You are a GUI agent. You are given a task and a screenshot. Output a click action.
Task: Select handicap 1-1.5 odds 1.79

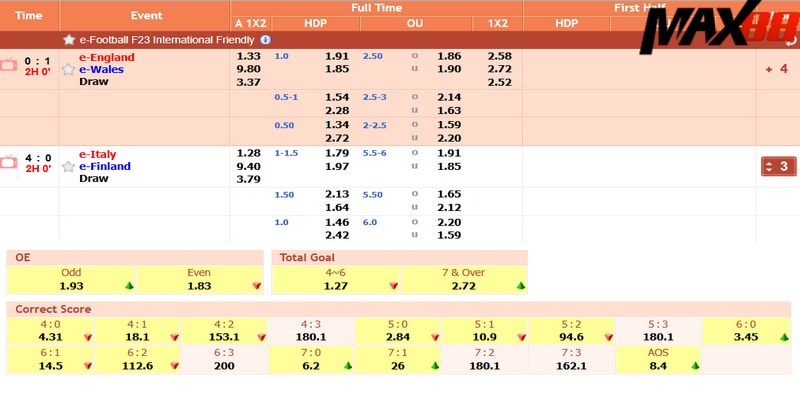337,153
